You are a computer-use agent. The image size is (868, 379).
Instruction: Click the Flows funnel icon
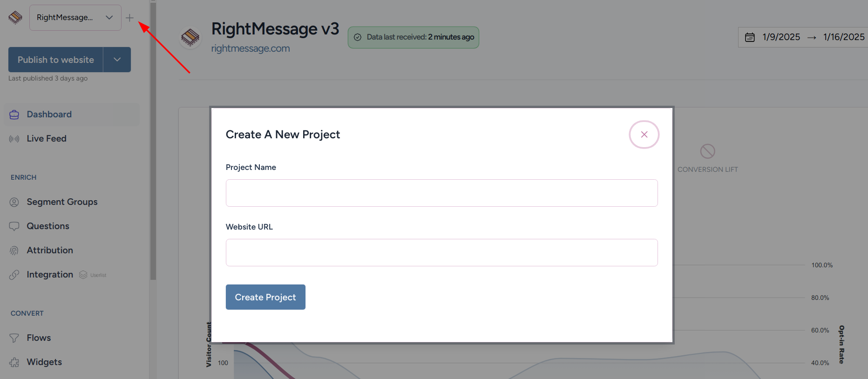coord(14,338)
